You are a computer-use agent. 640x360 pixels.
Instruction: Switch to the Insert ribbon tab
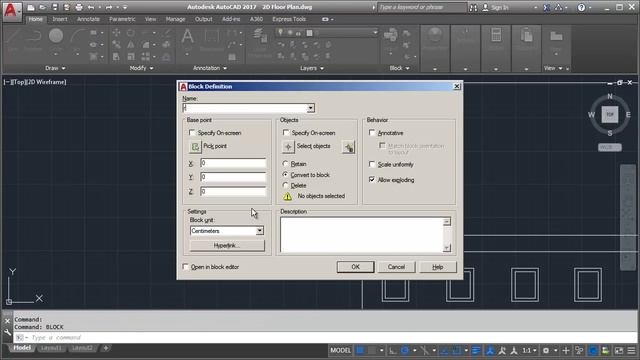point(60,19)
